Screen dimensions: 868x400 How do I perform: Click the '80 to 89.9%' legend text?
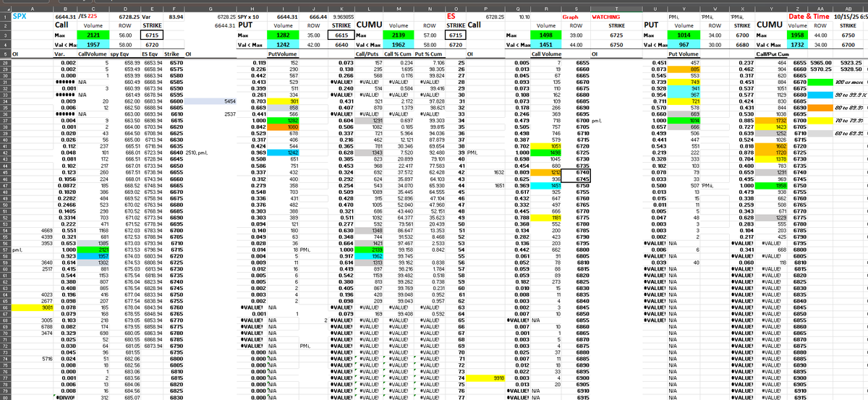click(850, 107)
